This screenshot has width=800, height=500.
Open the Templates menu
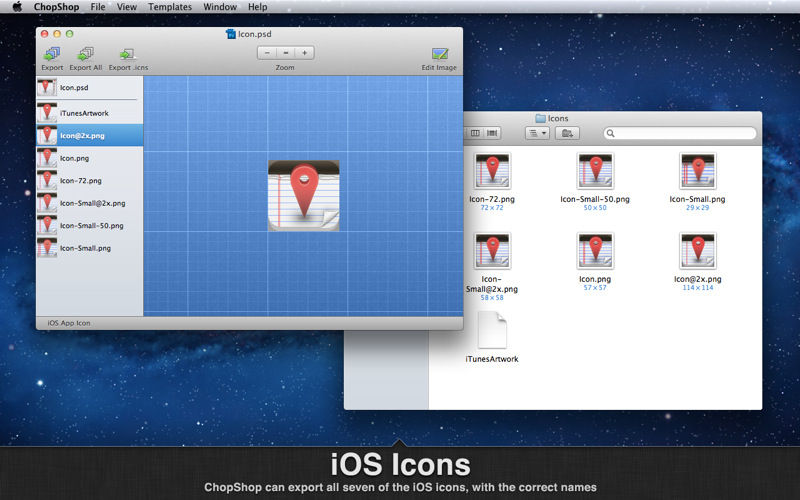(170, 7)
